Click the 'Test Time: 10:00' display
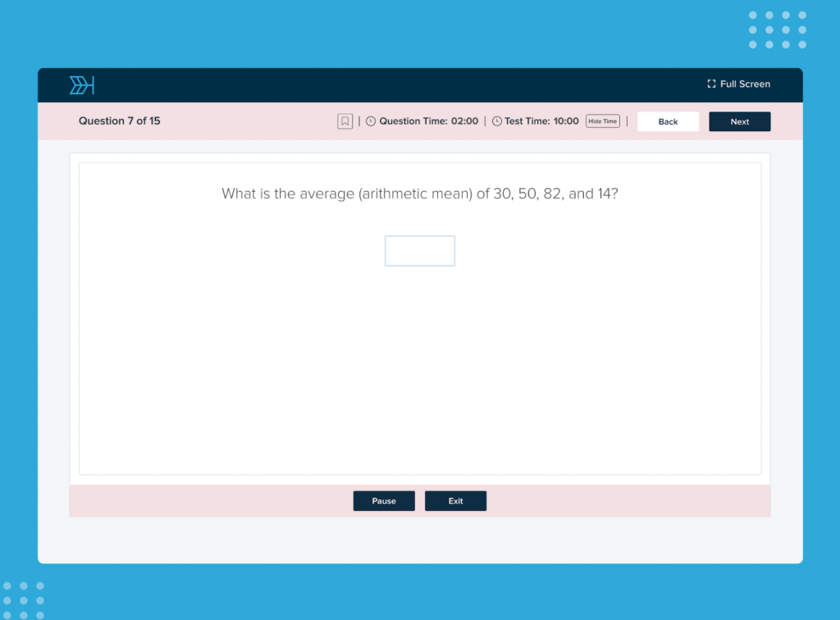This screenshot has width=840, height=620. click(x=537, y=121)
